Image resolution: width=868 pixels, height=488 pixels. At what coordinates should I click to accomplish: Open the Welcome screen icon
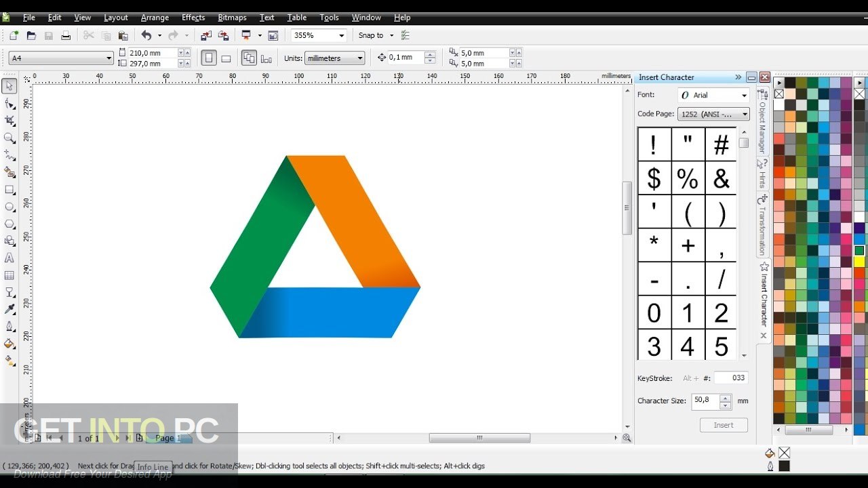point(273,35)
